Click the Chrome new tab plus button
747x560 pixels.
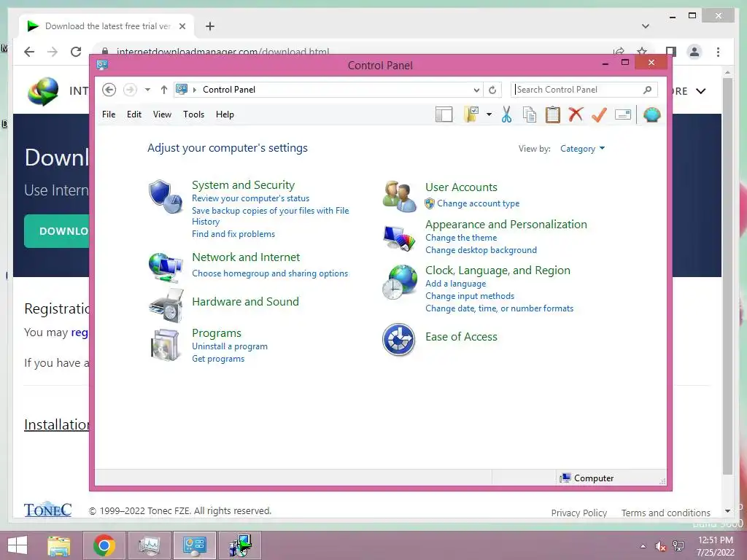209,26
